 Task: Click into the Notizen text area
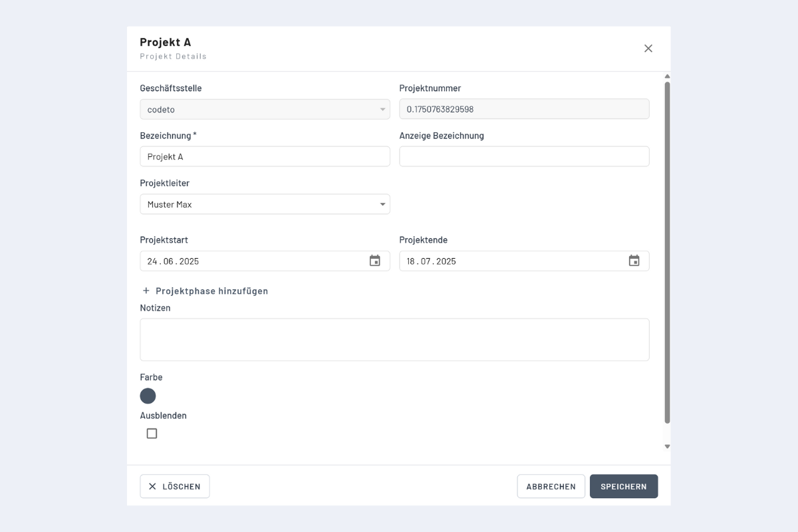[x=394, y=340]
